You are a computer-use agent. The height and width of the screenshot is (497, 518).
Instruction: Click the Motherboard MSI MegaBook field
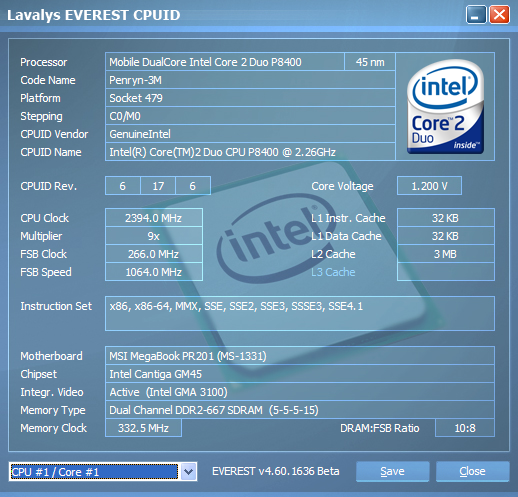300,356
